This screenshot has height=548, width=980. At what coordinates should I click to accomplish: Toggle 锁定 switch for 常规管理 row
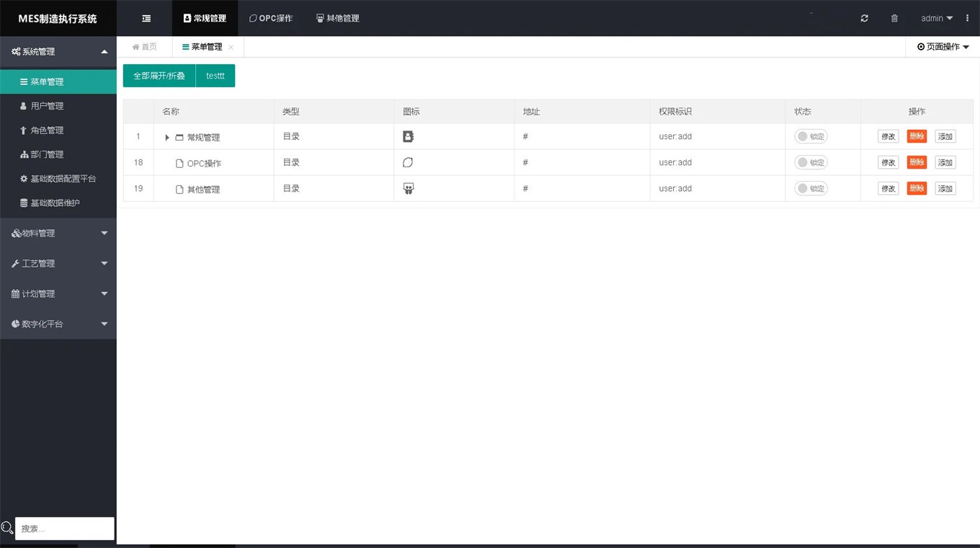point(811,136)
